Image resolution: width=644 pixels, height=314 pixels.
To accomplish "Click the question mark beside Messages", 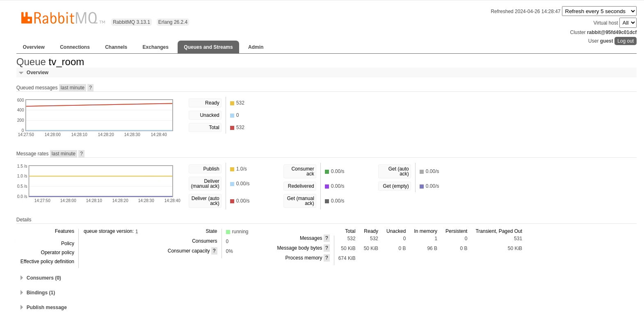I will click(327, 238).
